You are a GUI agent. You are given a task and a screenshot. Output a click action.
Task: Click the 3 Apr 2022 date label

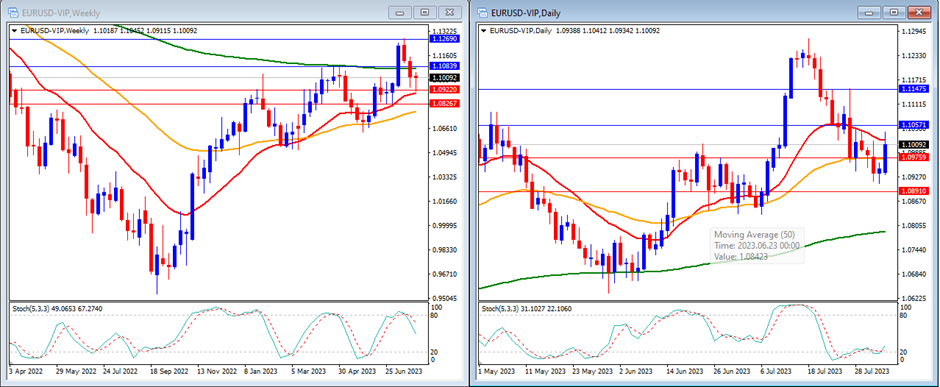pos(26,371)
